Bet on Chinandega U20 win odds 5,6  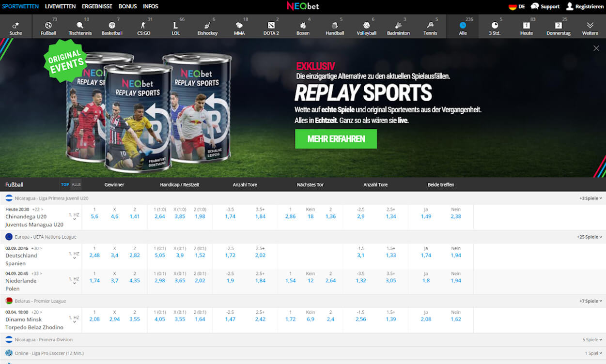[94, 216]
